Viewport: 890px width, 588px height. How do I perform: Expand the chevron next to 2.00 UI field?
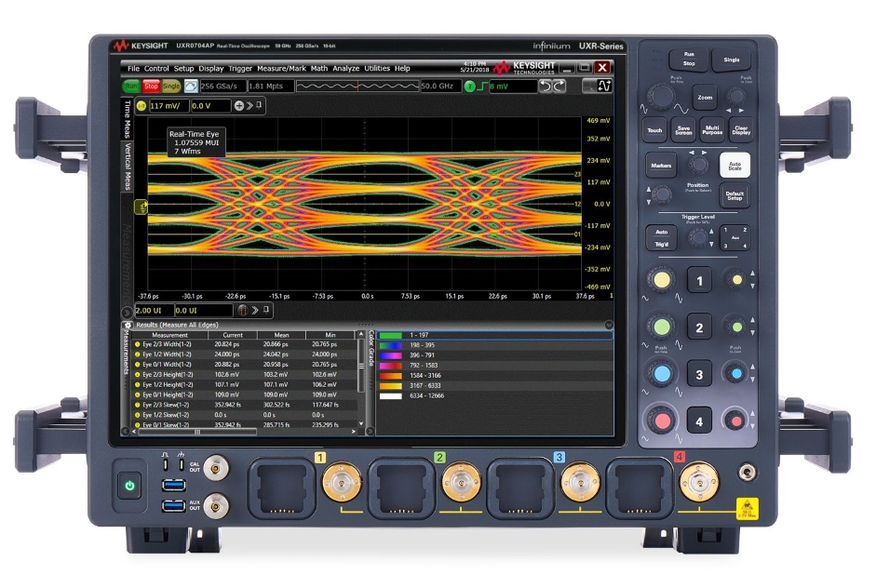coord(255,311)
